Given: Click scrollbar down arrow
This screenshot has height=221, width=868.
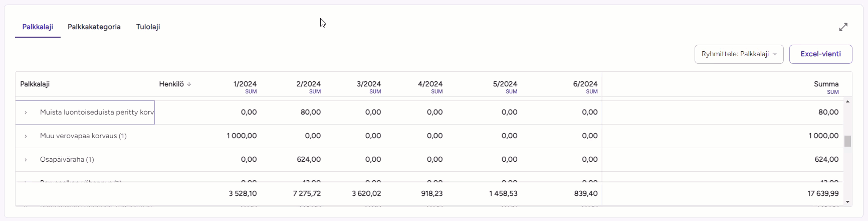Looking at the screenshot, I should tap(847, 202).
